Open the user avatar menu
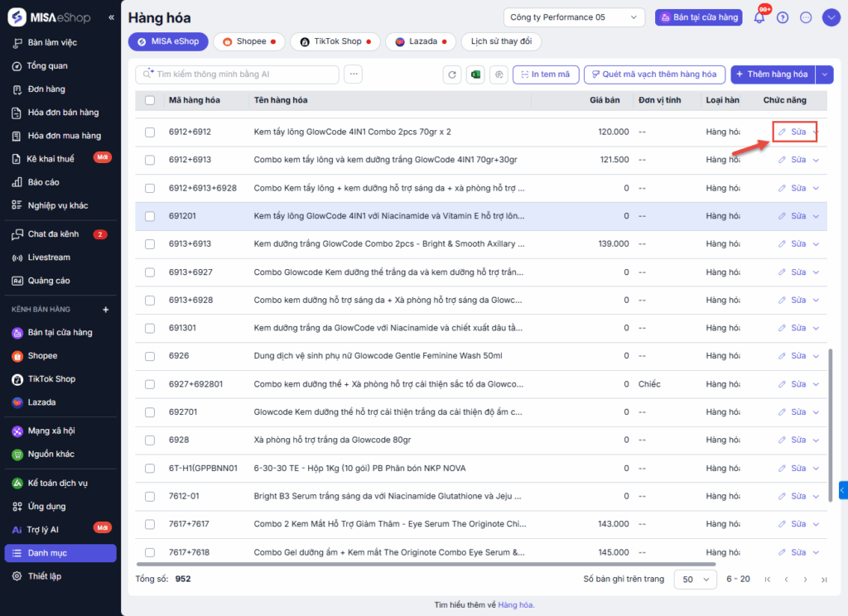This screenshot has width=848, height=616. [x=831, y=17]
